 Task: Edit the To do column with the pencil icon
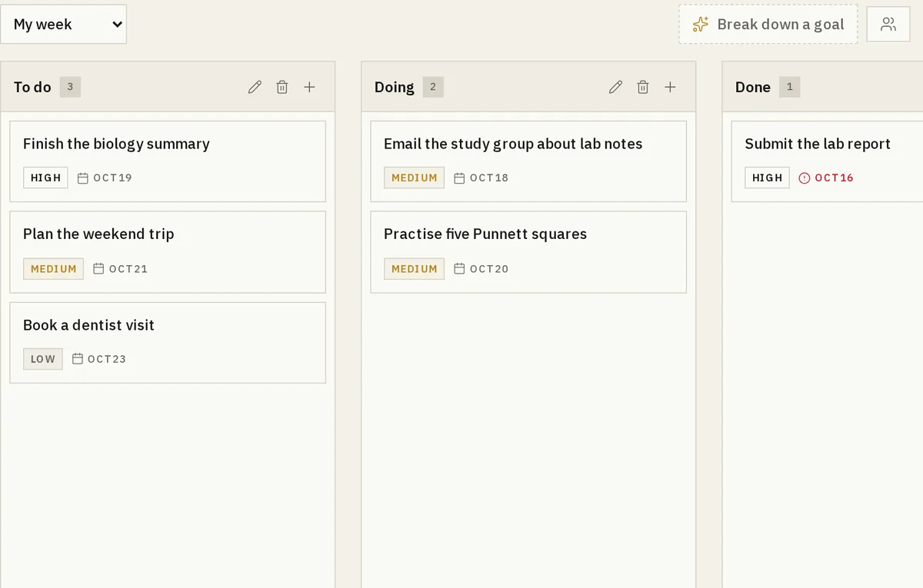[x=255, y=87]
